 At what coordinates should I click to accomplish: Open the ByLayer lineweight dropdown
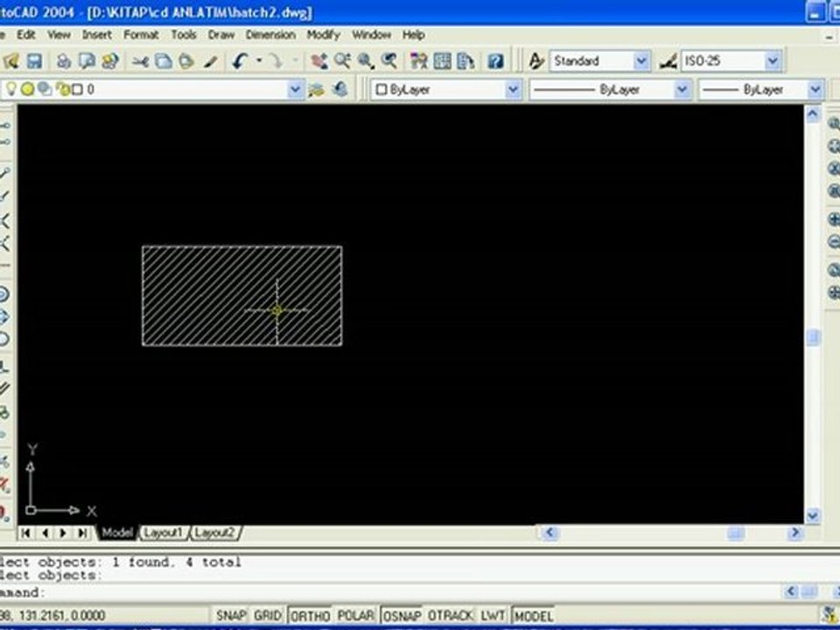(815, 89)
